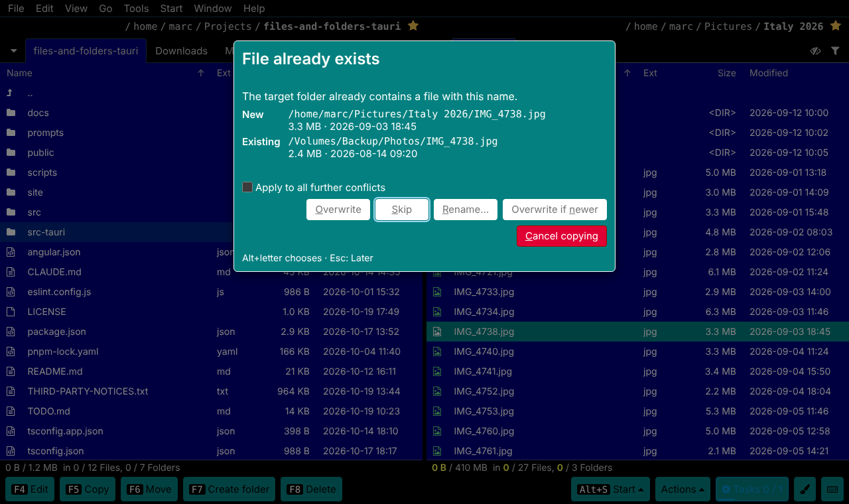
Task: Click the eslint.config.js file icon
Action: (x=11, y=292)
